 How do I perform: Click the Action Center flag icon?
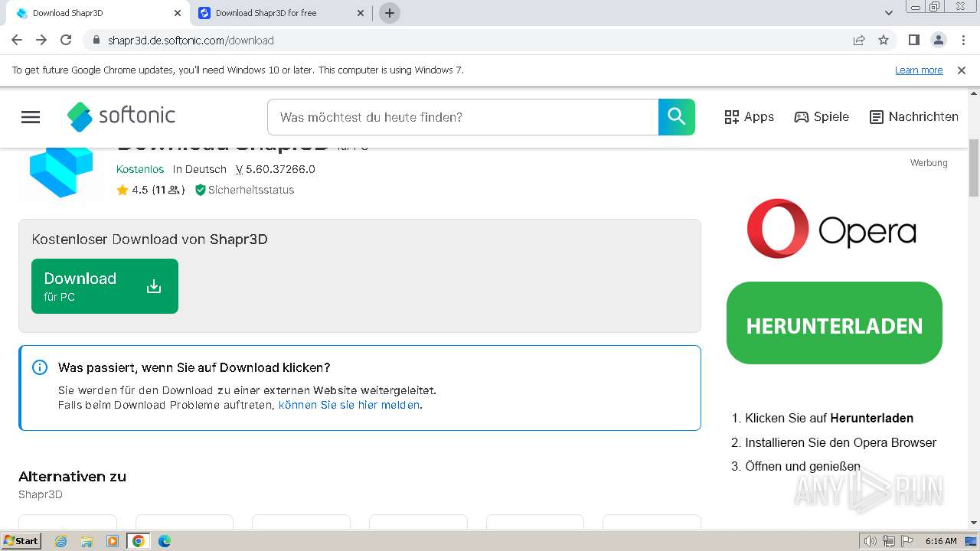[x=906, y=541]
